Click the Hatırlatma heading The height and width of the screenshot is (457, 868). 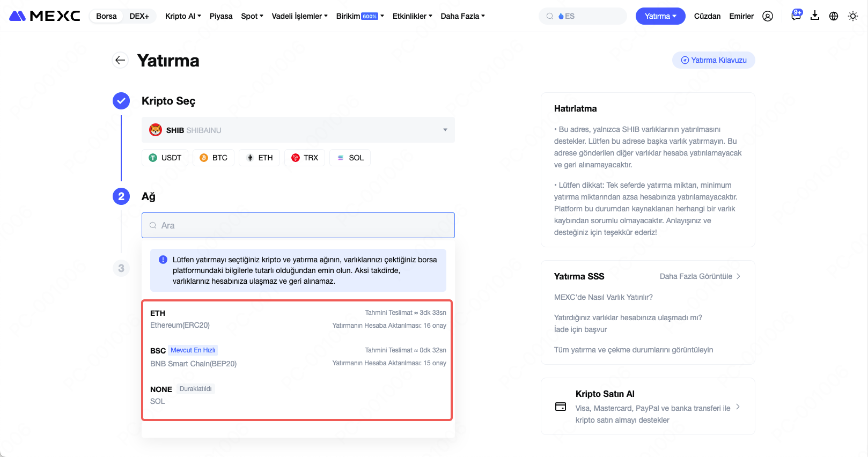click(x=575, y=108)
